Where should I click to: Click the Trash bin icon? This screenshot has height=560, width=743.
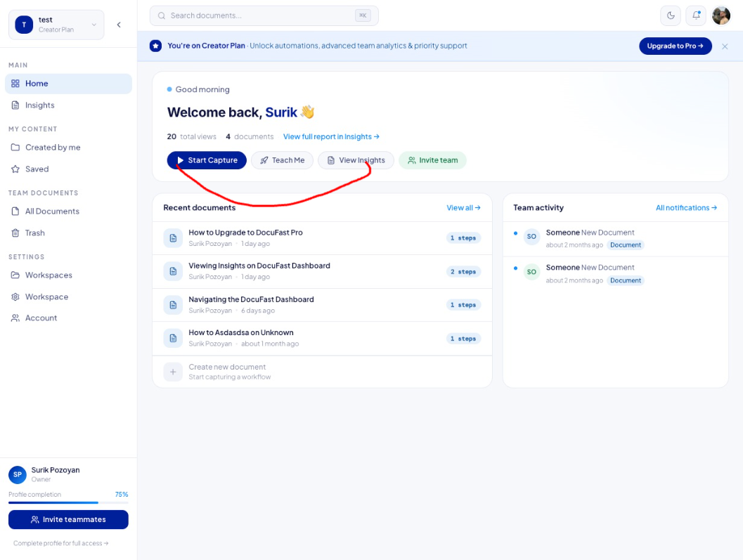coord(15,233)
